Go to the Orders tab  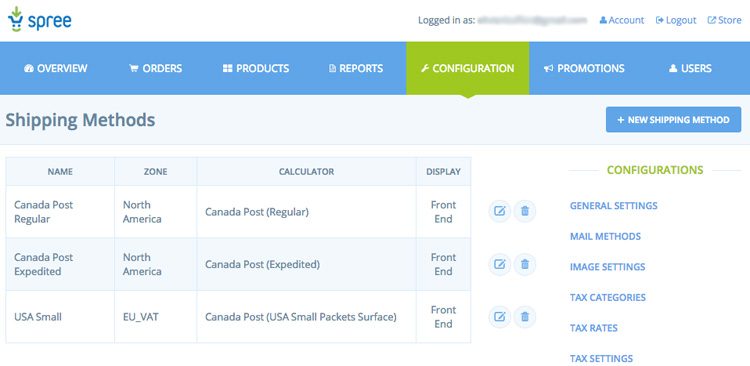[x=155, y=68]
